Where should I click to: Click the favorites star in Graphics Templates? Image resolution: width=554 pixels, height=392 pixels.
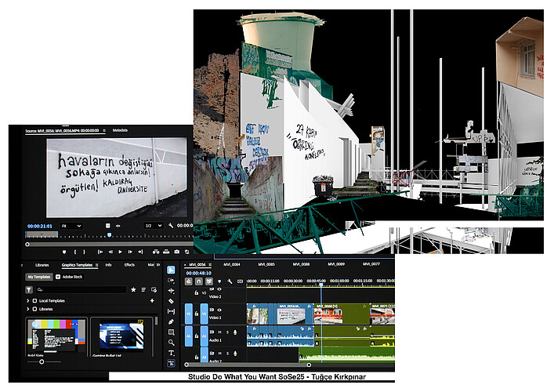coord(133,289)
